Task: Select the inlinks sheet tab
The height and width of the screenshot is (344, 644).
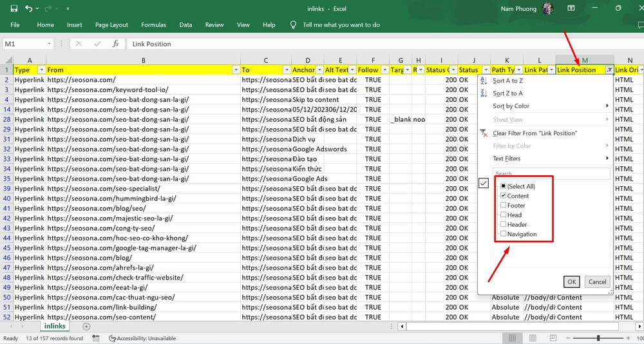Action: coord(55,326)
